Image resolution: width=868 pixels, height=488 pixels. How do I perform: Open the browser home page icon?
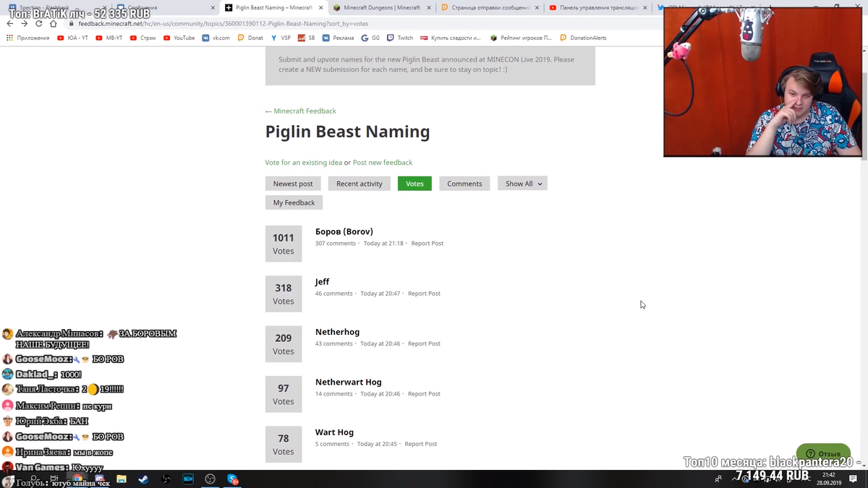point(53,23)
